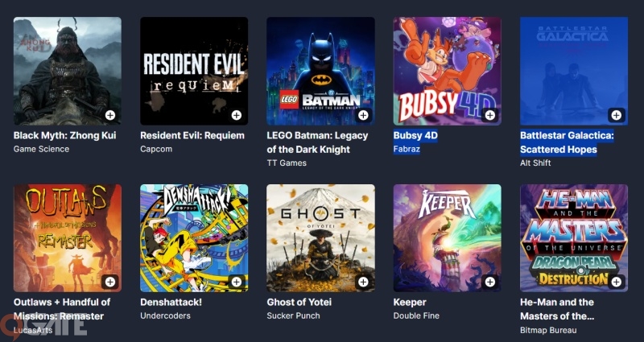Click the Capcom developer name
The height and width of the screenshot is (342, 644).
tap(156, 149)
